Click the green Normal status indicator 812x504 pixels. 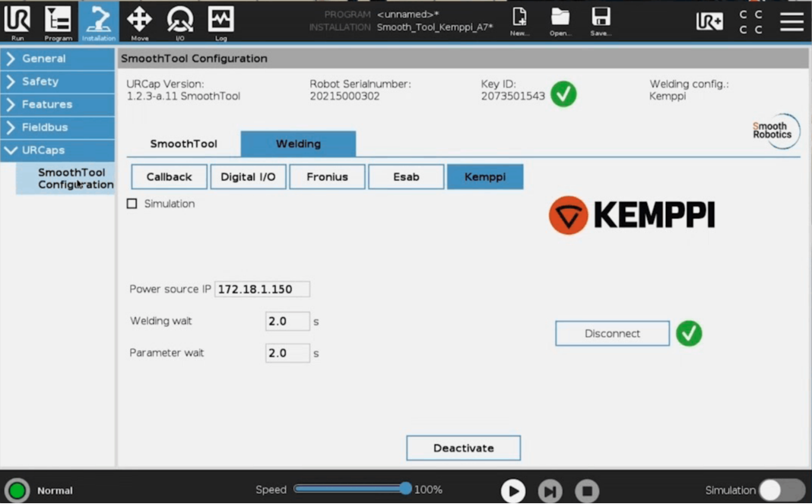click(x=17, y=490)
